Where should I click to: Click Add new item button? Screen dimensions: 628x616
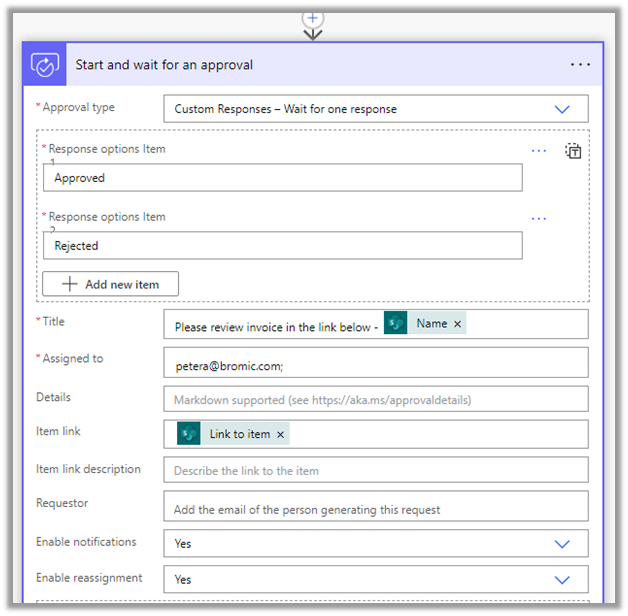pyautogui.click(x=110, y=284)
